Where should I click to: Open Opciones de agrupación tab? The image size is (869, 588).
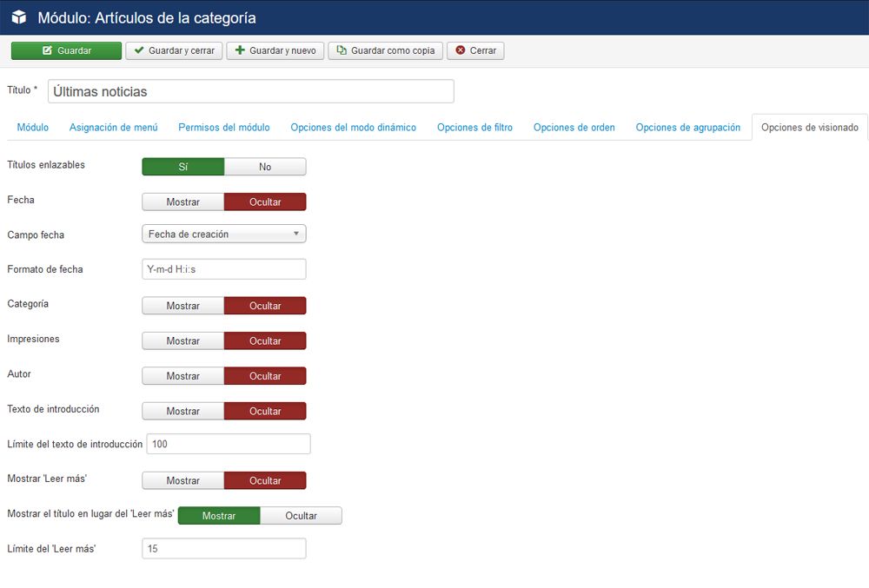[687, 128]
